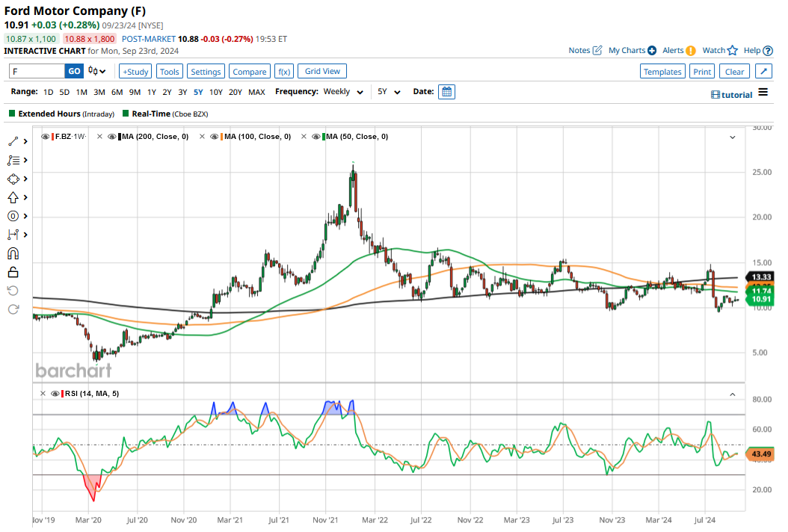This screenshot has width=788, height=532.
Task: Expand the up arrow marker tool submenu arrow
Action: click(25, 197)
